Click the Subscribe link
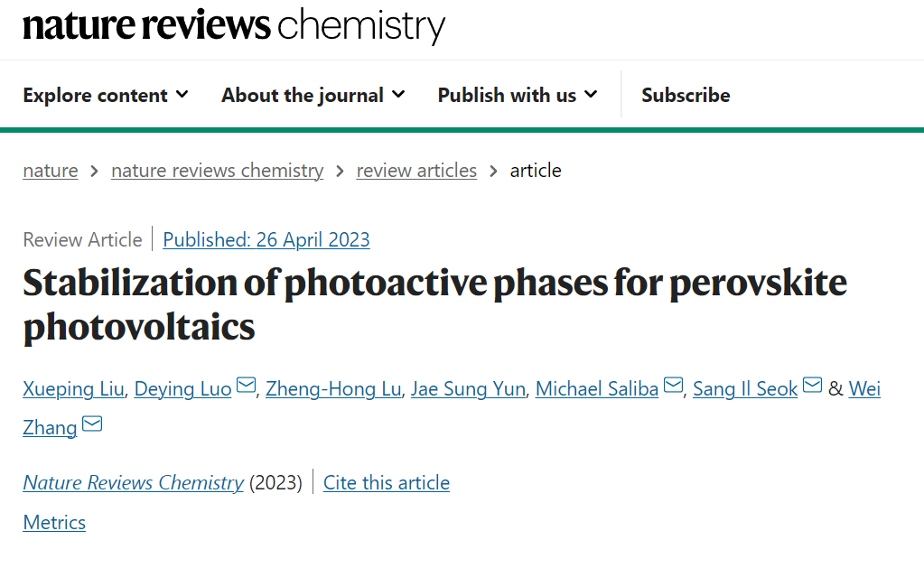The image size is (924, 568). [686, 95]
